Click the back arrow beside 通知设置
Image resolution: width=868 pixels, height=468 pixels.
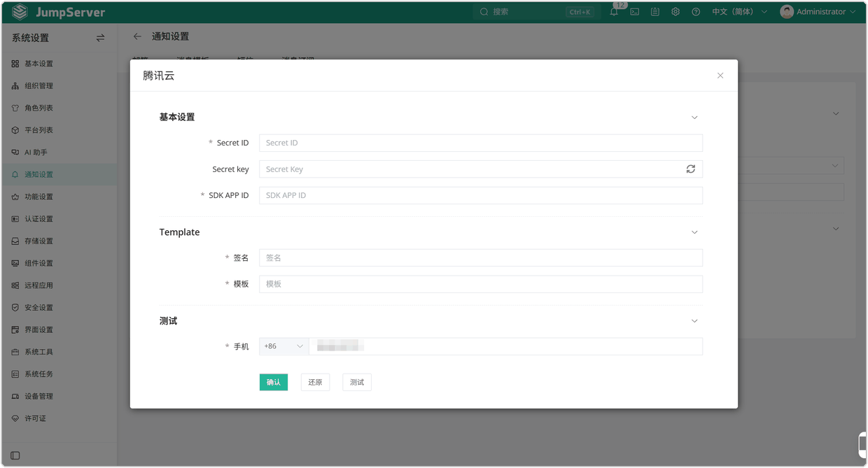[x=137, y=36]
